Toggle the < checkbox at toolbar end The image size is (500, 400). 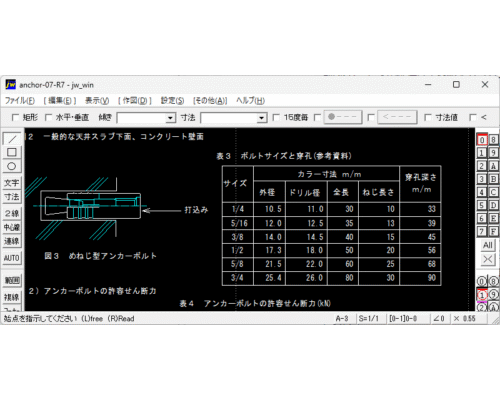(473, 118)
